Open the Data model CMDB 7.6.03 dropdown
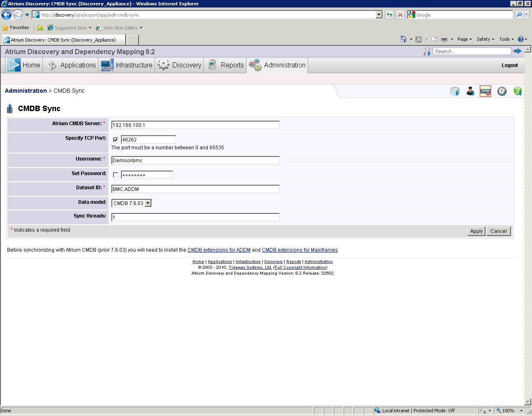532x416 pixels. click(131, 203)
